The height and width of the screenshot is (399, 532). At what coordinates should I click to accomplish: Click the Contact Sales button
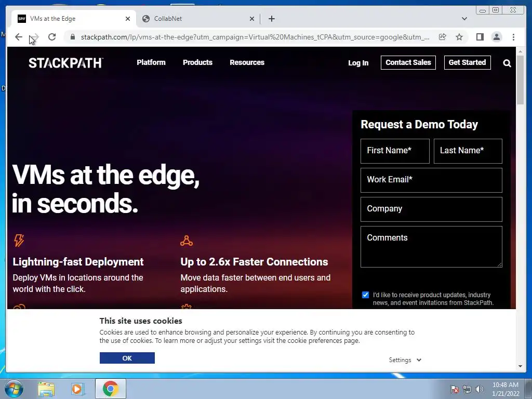tap(408, 62)
